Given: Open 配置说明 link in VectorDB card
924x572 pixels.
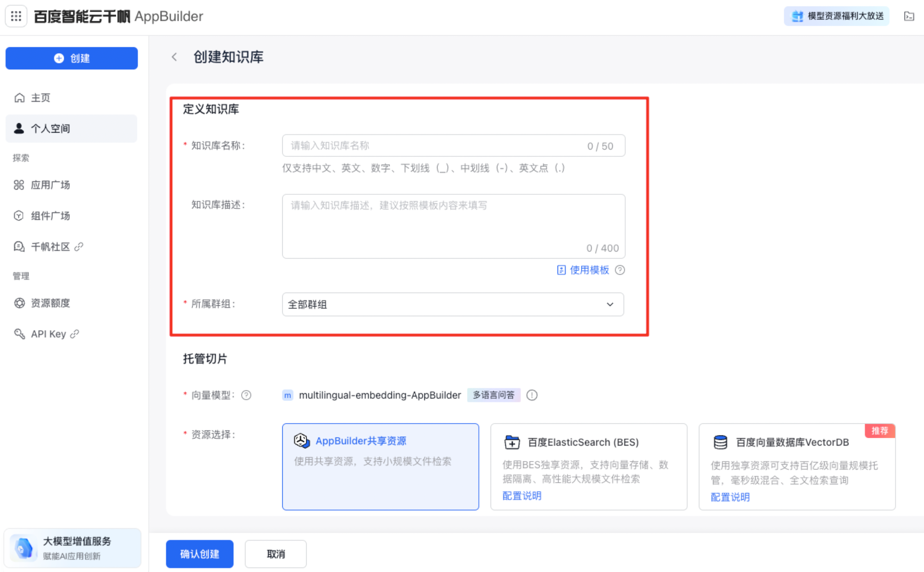Looking at the screenshot, I should (x=730, y=497).
